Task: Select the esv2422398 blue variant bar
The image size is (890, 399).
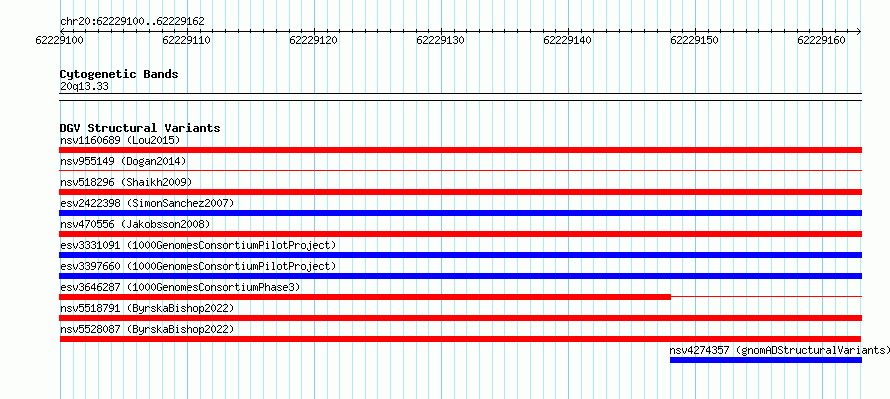Action: coord(460,213)
